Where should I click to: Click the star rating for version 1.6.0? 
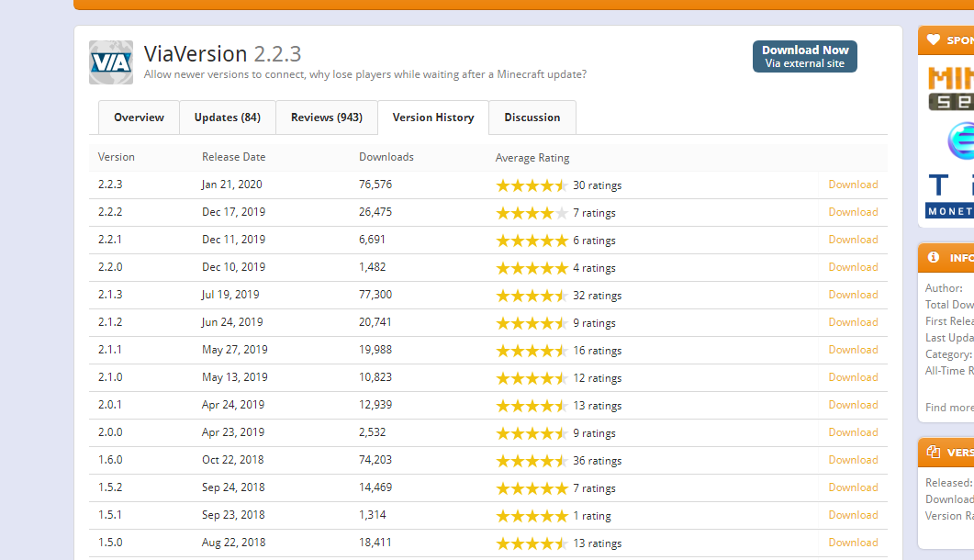click(532, 461)
